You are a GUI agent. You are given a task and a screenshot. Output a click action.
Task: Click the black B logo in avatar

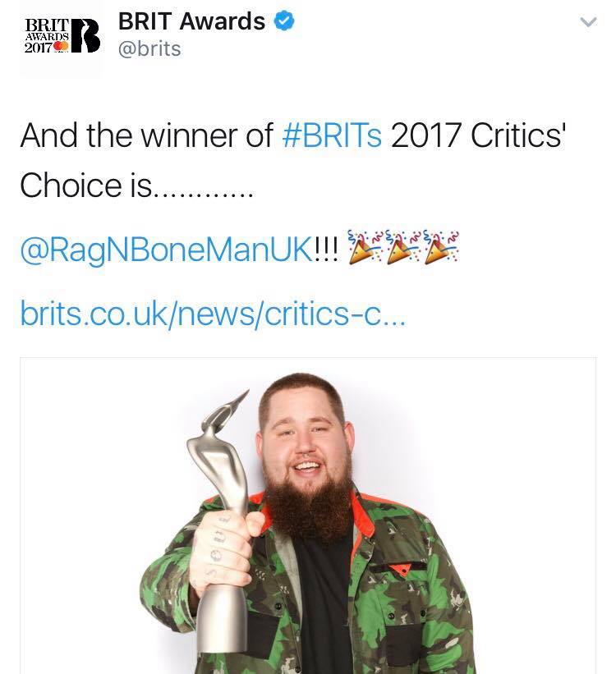tap(85, 36)
